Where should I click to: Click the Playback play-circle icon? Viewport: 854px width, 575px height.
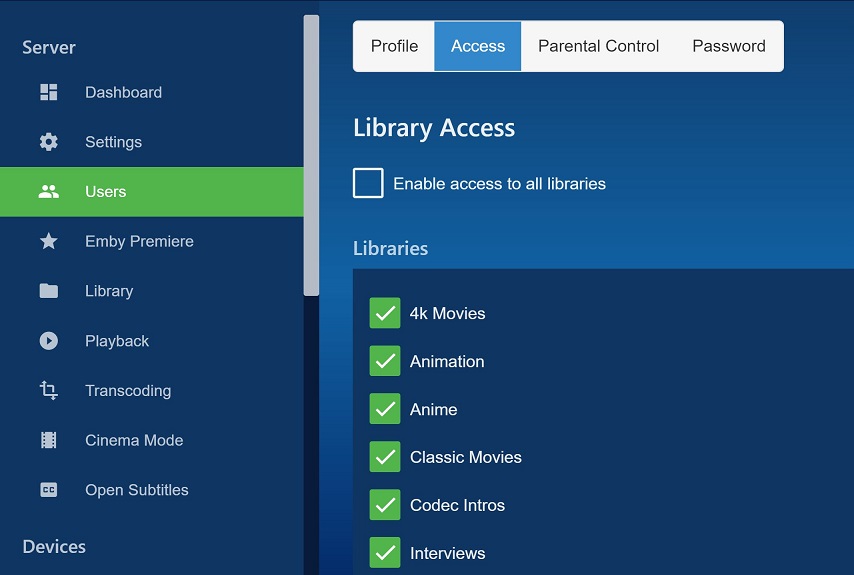pos(48,341)
